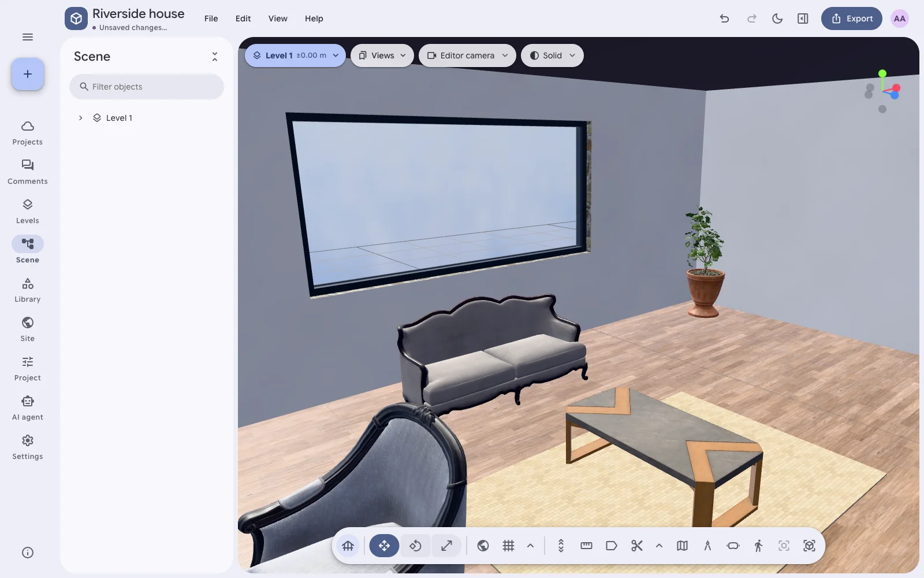Open the Library sidebar tab
The height and width of the screenshot is (578, 924).
[x=28, y=290]
